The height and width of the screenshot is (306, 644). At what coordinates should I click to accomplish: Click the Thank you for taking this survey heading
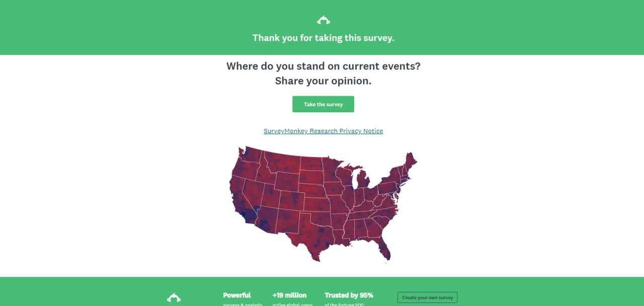click(x=323, y=38)
